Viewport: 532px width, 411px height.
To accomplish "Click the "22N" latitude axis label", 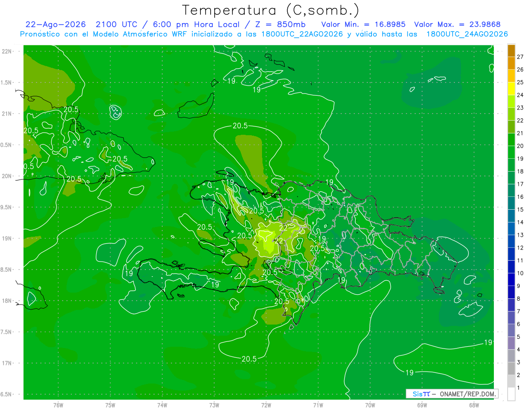I will [7, 51].
